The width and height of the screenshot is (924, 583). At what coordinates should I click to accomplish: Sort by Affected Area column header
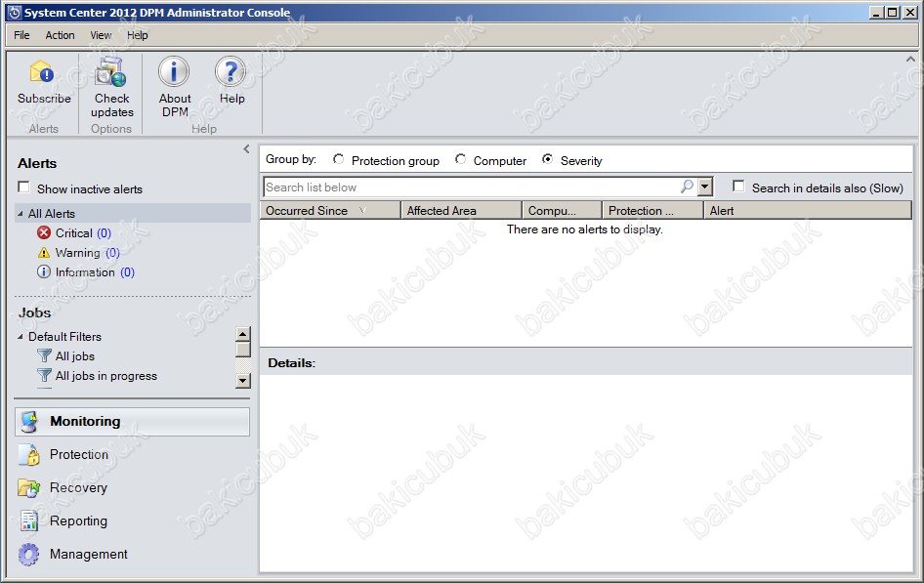[461, 210]
